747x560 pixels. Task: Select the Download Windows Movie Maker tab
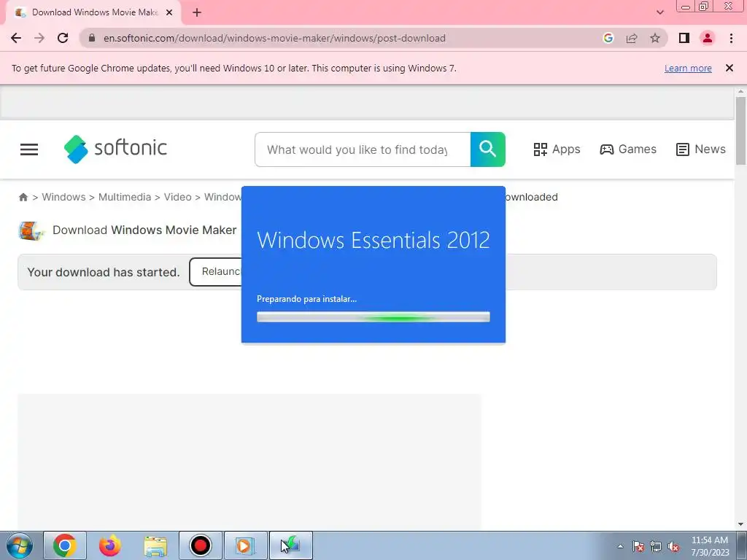point(93,13)
